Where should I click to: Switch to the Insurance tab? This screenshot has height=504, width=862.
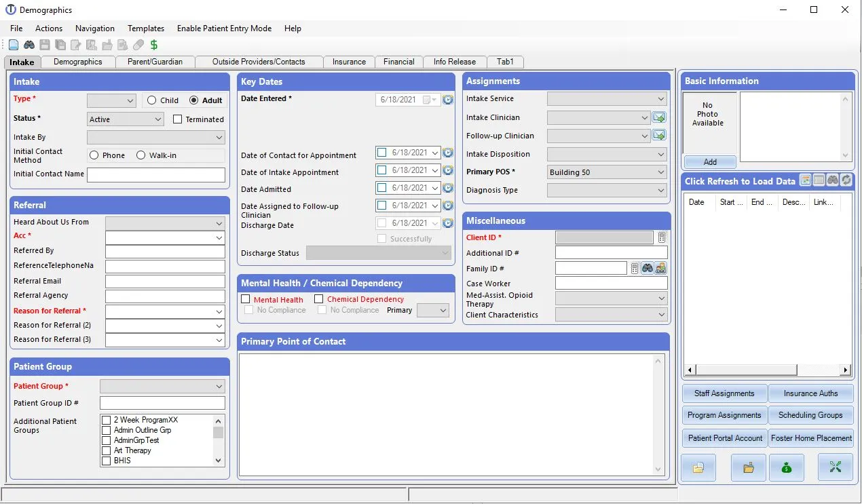349,61
